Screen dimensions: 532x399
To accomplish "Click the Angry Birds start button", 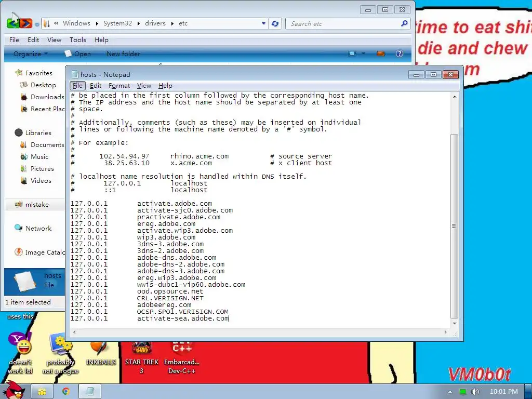I will (13, 390).
